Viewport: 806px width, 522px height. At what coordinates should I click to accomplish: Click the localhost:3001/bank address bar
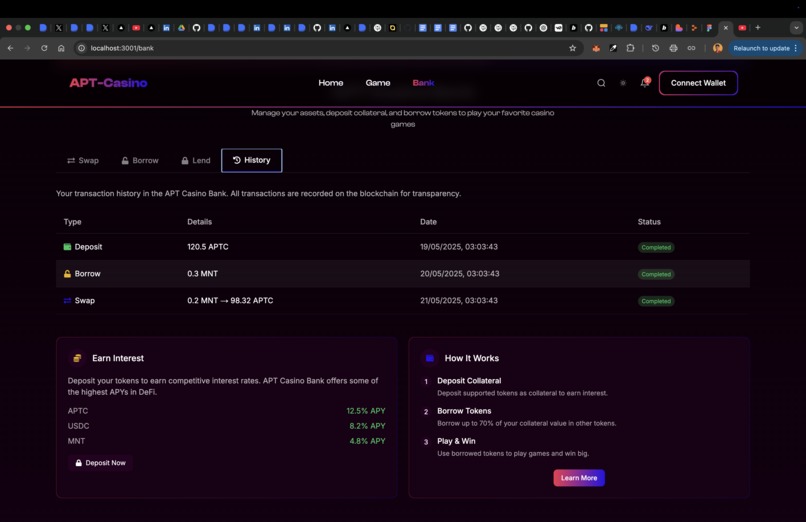pos(122,48)
